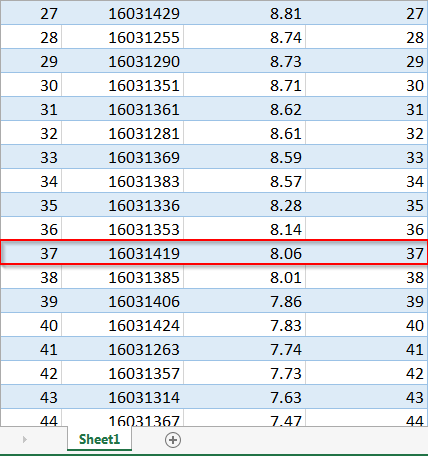428x456 pixels.
Task: Select last-column rank cell 35
Action: (366, 206)
